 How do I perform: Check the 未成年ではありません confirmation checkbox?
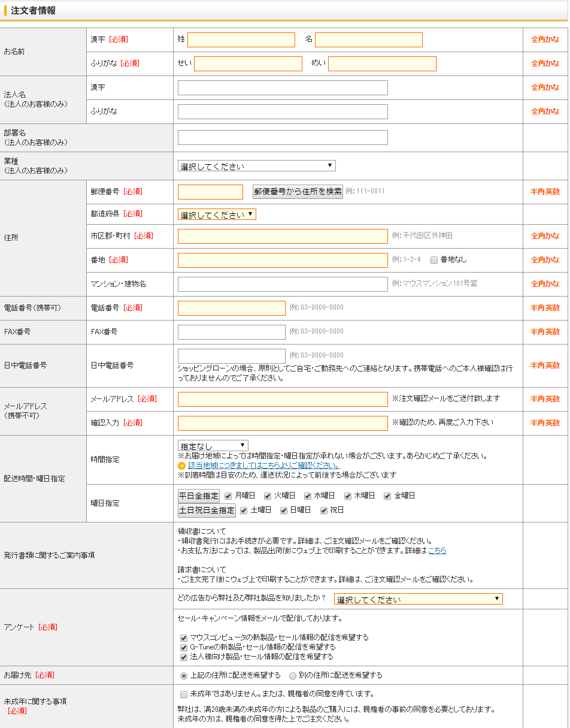184,694
